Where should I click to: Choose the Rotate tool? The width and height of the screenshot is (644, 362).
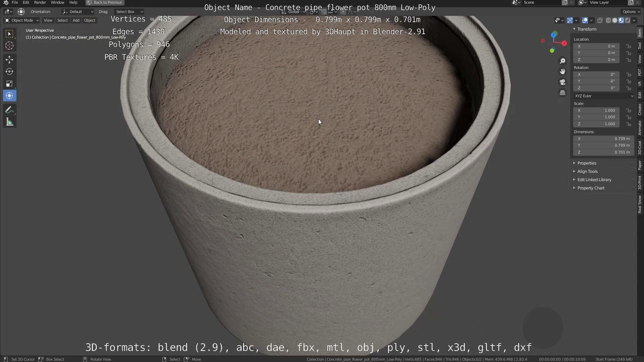click(x=9, y=72)
